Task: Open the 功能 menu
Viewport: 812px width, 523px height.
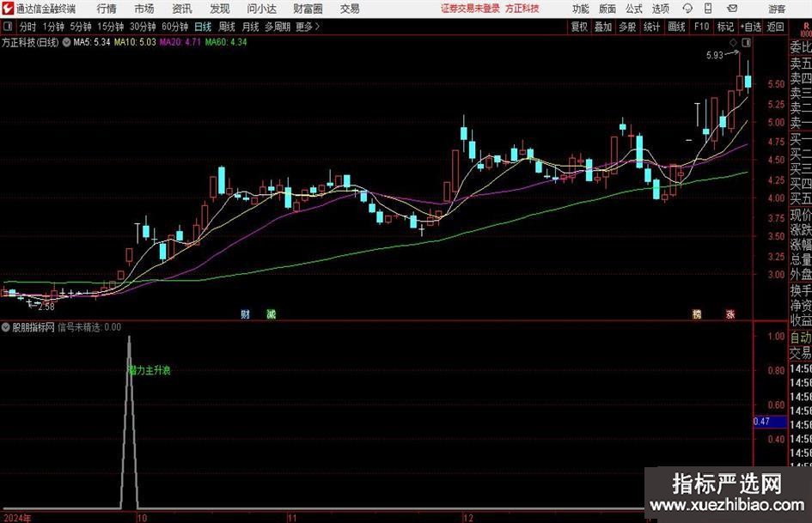Action: coord(581,9)
